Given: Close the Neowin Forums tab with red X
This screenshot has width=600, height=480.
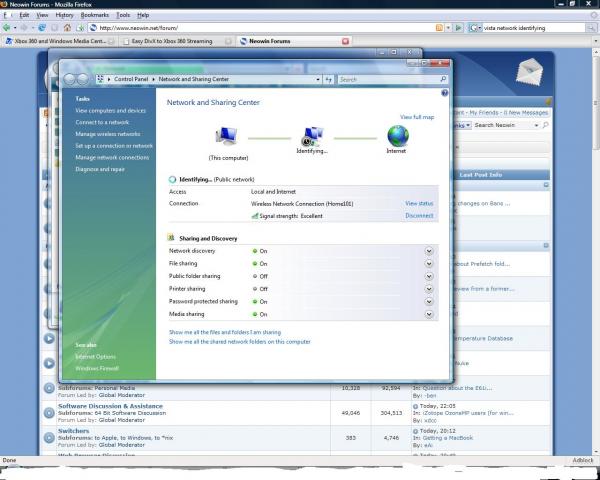Looking at the screenshot, I should click(345, 41).
